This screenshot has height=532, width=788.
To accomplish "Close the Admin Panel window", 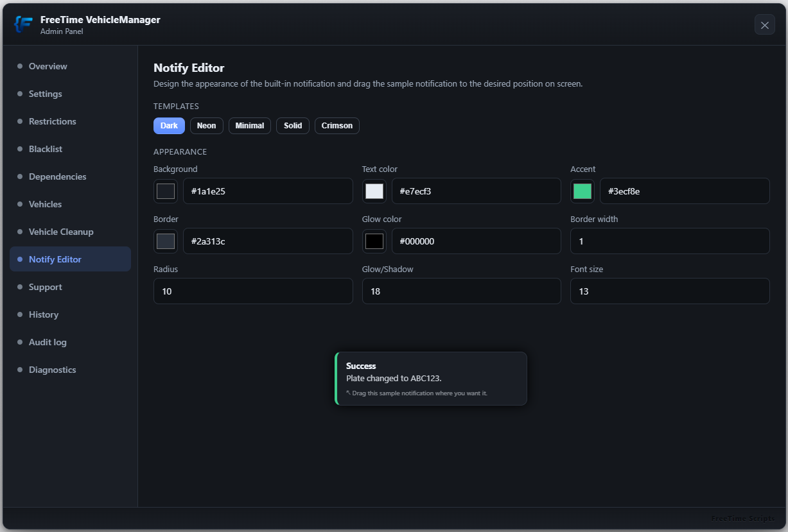I will pos(764,24).
